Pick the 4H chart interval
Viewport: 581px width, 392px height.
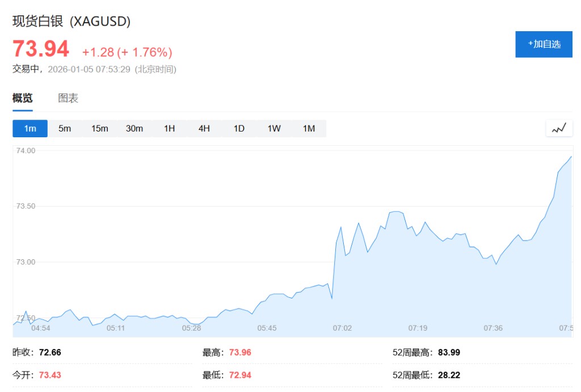click(x=204, y=128)
